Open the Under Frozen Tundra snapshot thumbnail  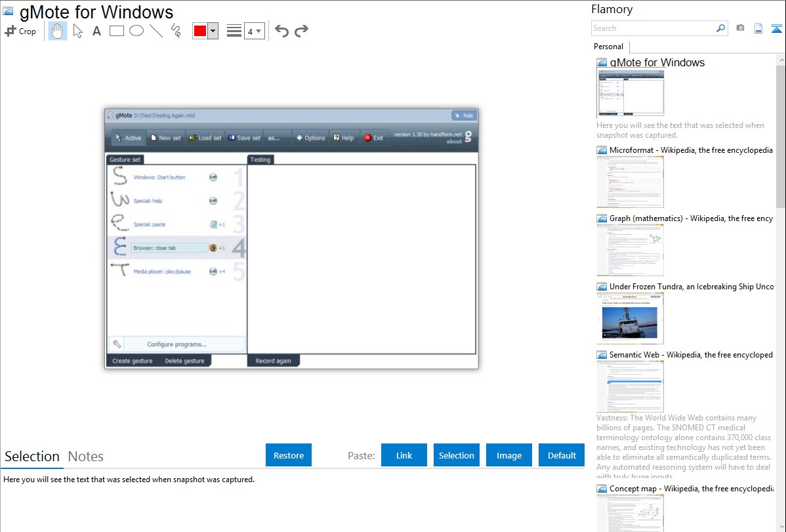631,318
